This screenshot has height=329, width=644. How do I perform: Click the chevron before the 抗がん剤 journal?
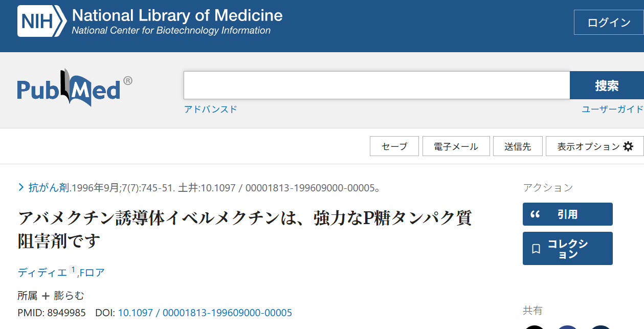[x=21, y=187]
